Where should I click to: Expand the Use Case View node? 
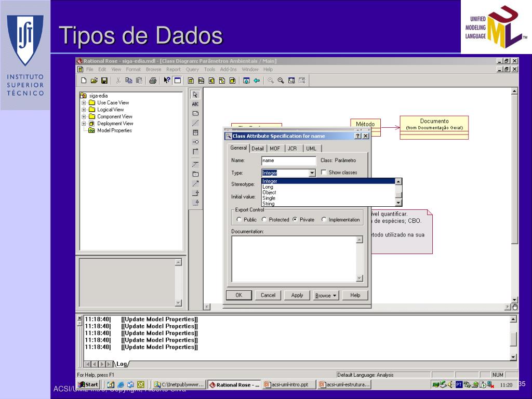84,102
